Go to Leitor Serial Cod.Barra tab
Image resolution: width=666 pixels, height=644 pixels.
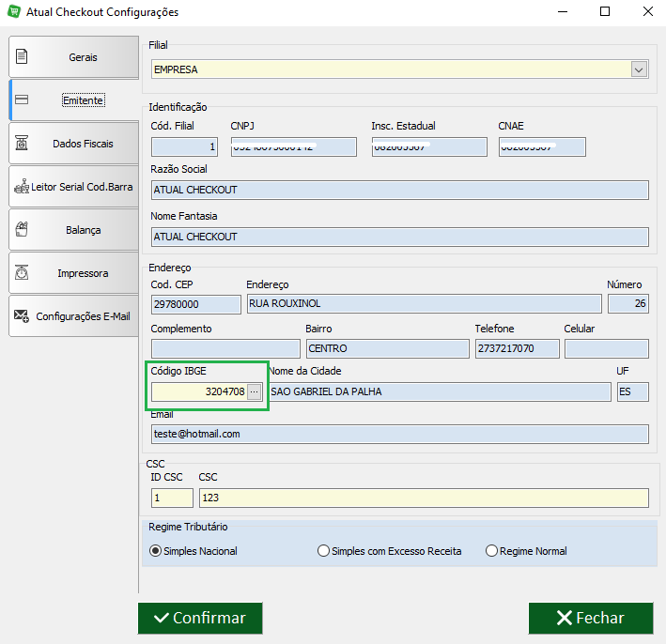tap(74, 187)
